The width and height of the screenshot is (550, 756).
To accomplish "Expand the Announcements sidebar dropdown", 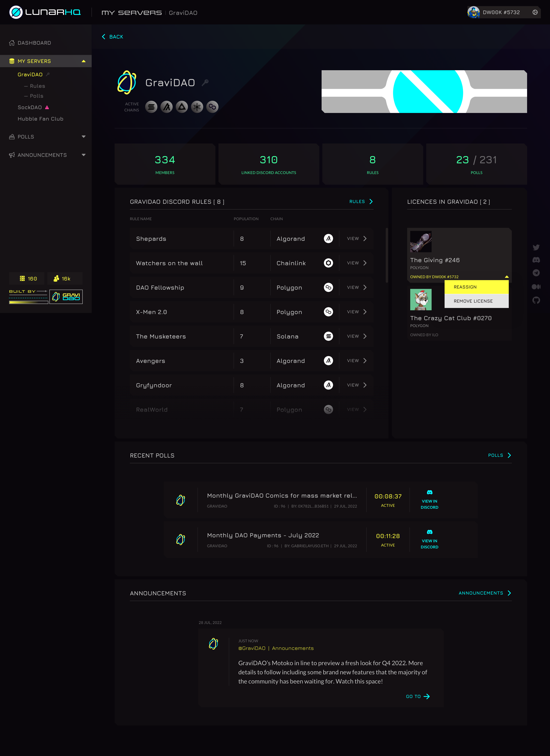I will (83, 155).
